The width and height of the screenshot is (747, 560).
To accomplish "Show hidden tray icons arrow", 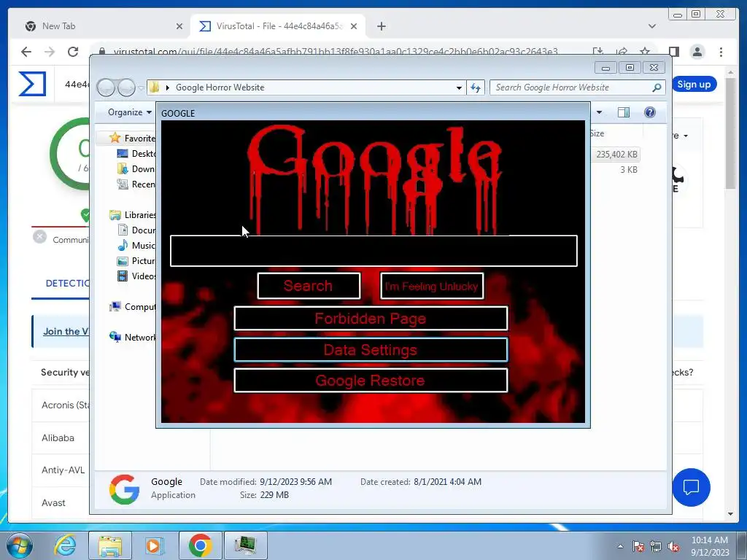I will (620, 546).
